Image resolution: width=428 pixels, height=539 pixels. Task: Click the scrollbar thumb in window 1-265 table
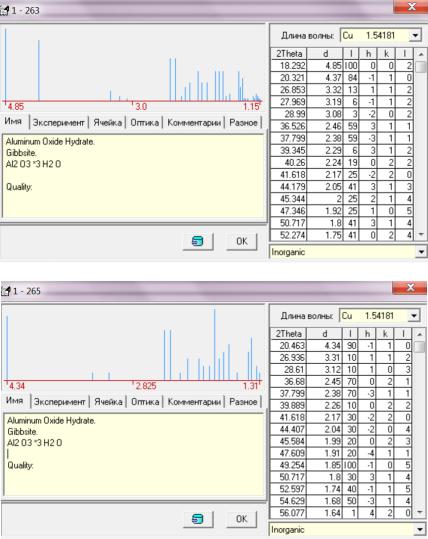tap(420, 346)
